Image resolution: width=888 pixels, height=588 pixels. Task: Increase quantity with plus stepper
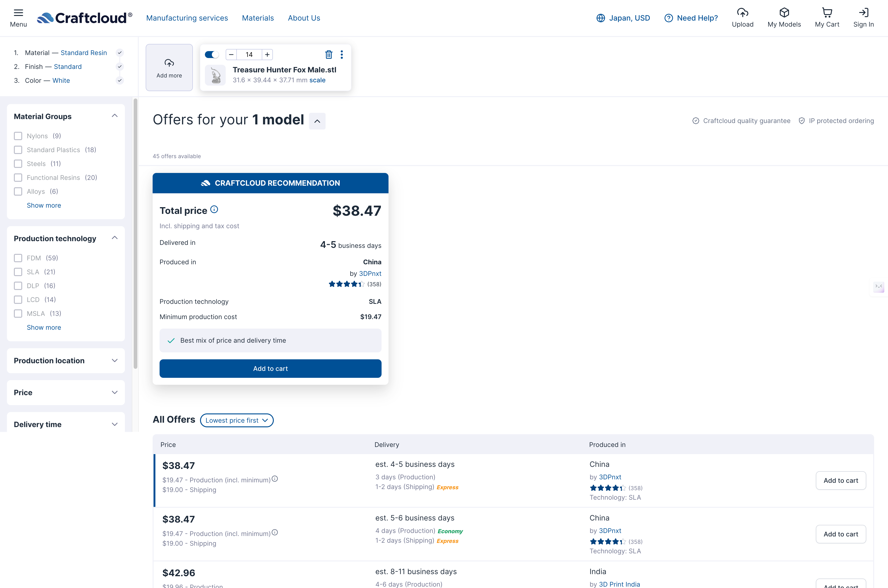[x=267, y=55]
